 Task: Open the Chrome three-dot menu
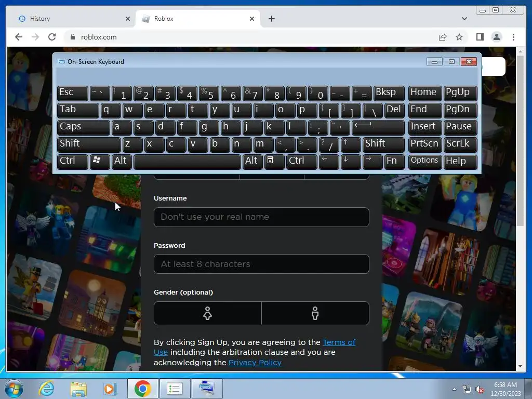513,37
